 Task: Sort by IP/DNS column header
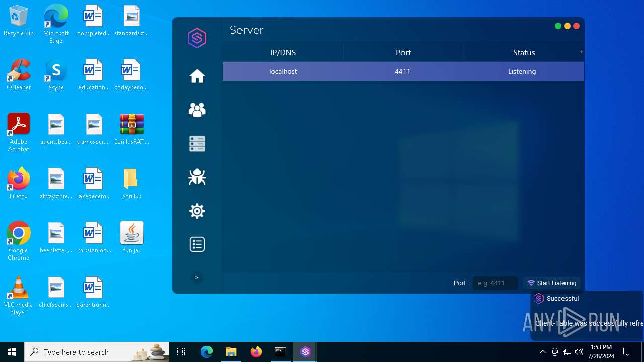click(x=283, y=52)
